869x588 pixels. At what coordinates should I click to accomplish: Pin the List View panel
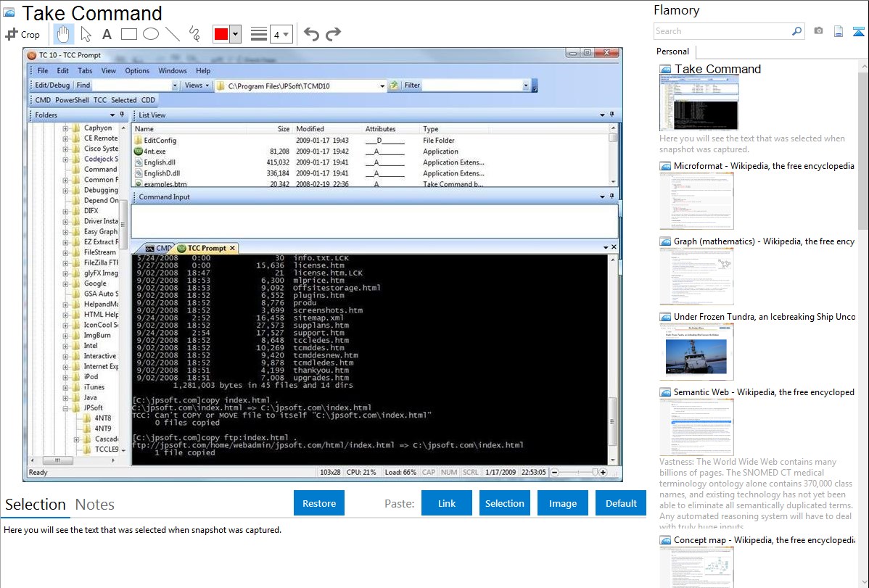pos(611,114)
